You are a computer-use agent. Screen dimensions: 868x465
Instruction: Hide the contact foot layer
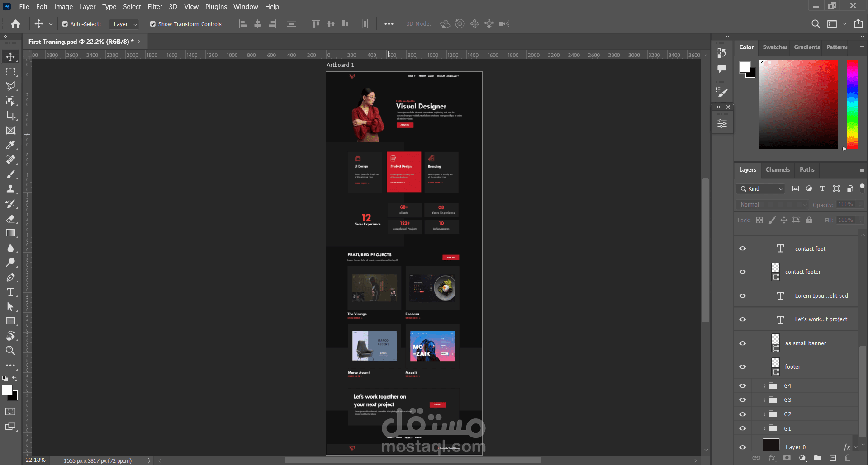point(743,249)
